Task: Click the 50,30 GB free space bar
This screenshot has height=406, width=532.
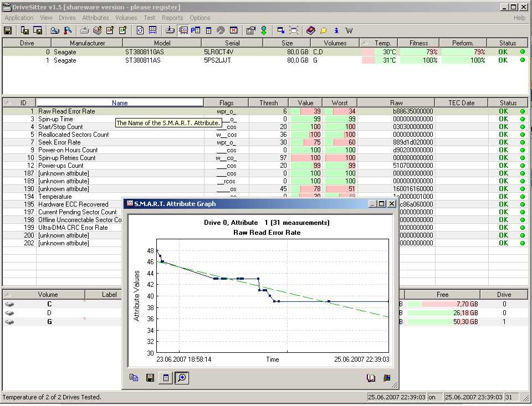Action: point(443,322)
